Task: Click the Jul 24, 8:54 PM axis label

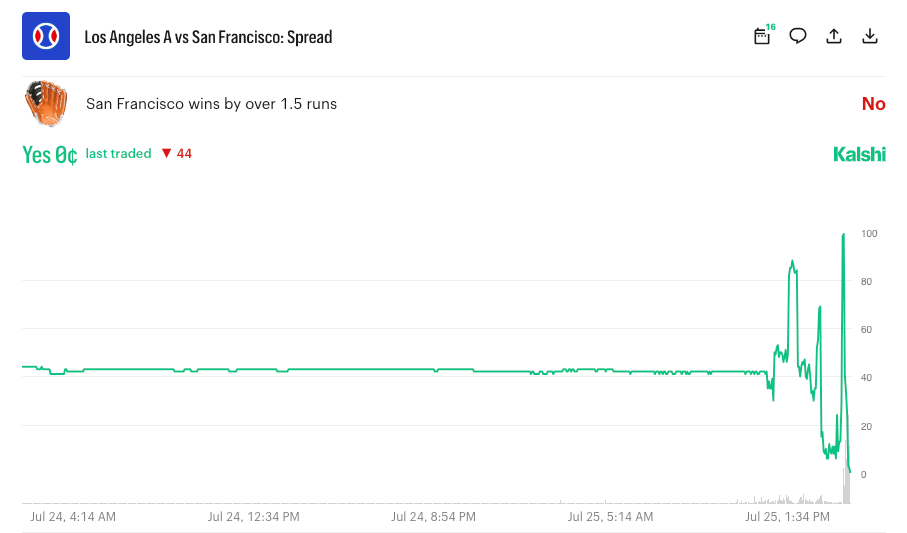Action: (433, 517)
